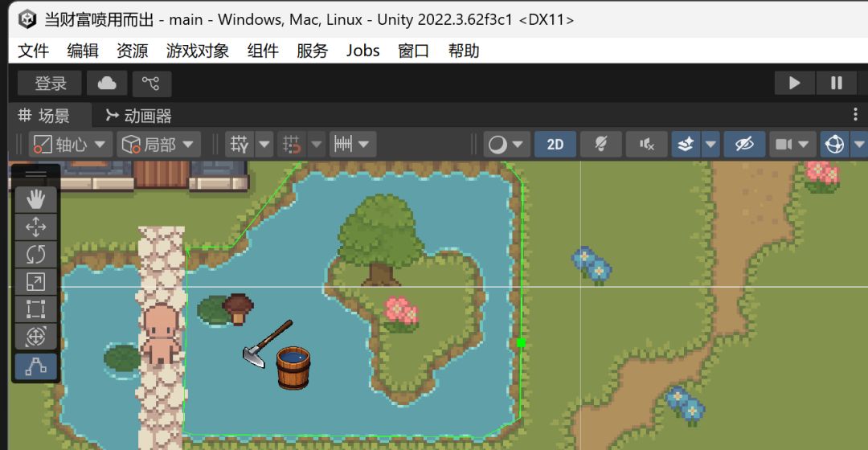Open the Unity Cloud services icon
The image size is (868, 450).
[x=107, y=84]
